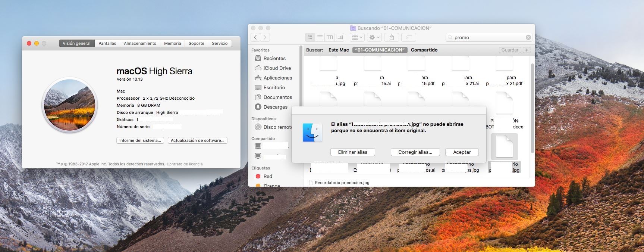Set search scope to Compartido
Viewport: 644px width, 252px height.
click(424, 50)
